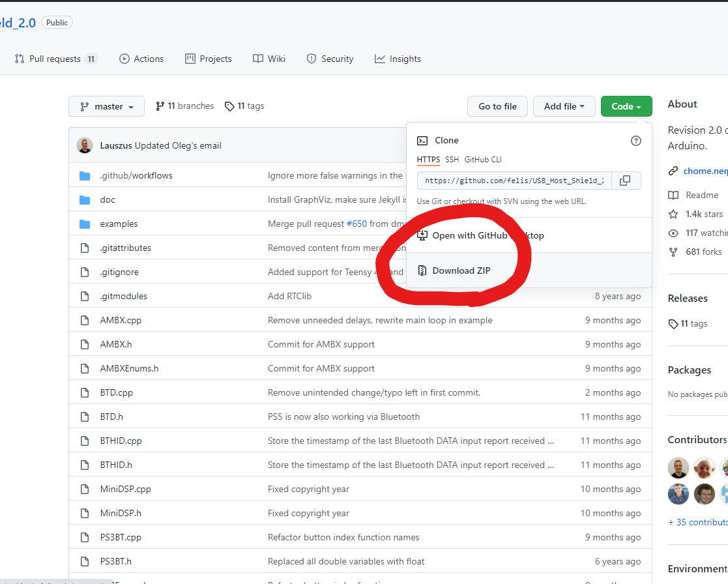Collapse the green Code dropdown

626,106
